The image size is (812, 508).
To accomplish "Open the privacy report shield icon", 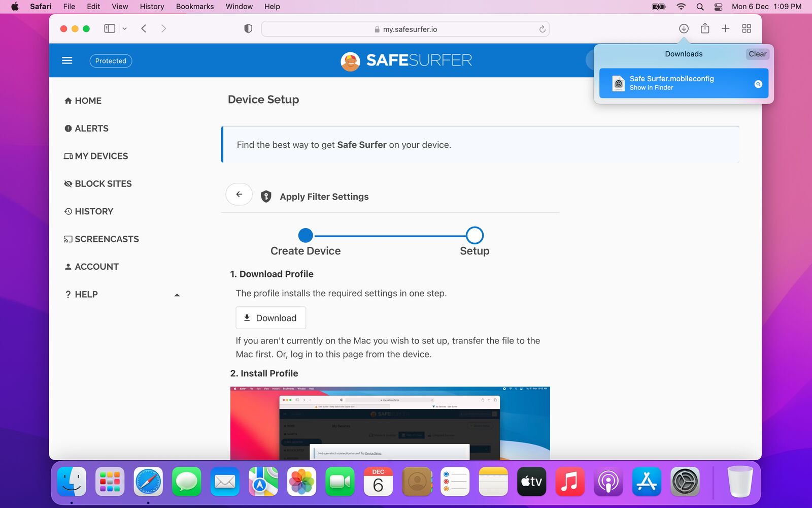I will pos(248,28).
